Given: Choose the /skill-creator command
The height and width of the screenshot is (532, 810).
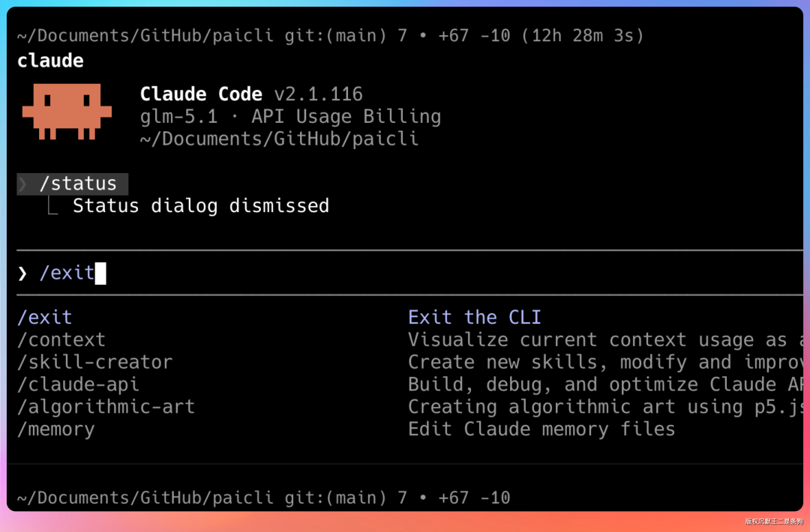Looking at the screenshot, I should [x=94, y=362].
